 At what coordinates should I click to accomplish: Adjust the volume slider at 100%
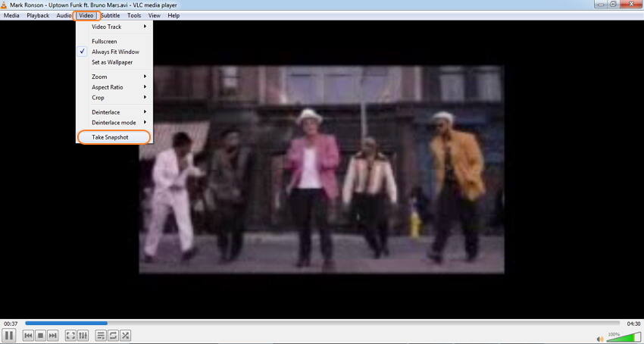point(624,337)
